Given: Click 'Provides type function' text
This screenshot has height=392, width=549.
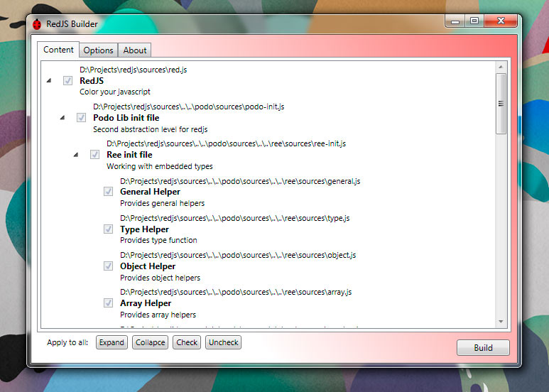Looking at the screenshot, I should 158,240.
